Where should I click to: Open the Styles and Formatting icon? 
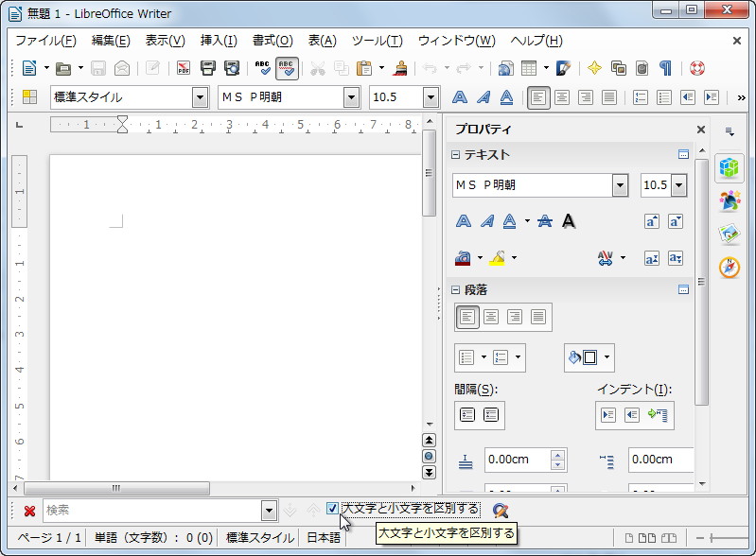[x=29, y=97]
